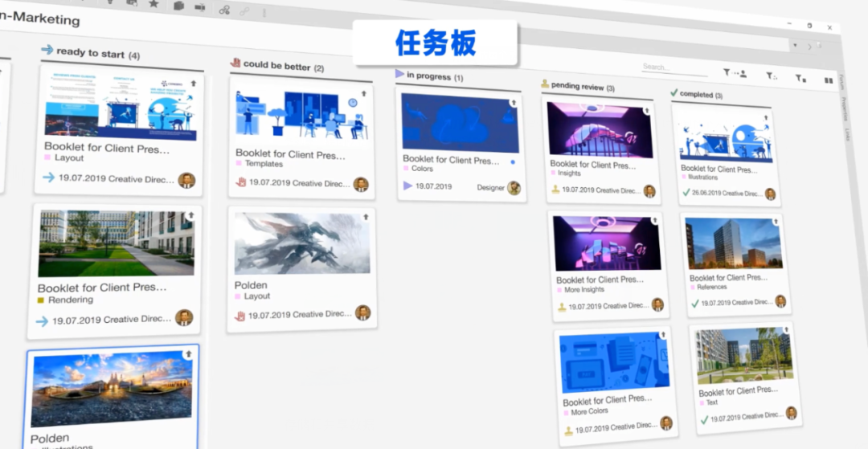
Task: Open the panoramic city image on Polden card
Action: (111, 389)
